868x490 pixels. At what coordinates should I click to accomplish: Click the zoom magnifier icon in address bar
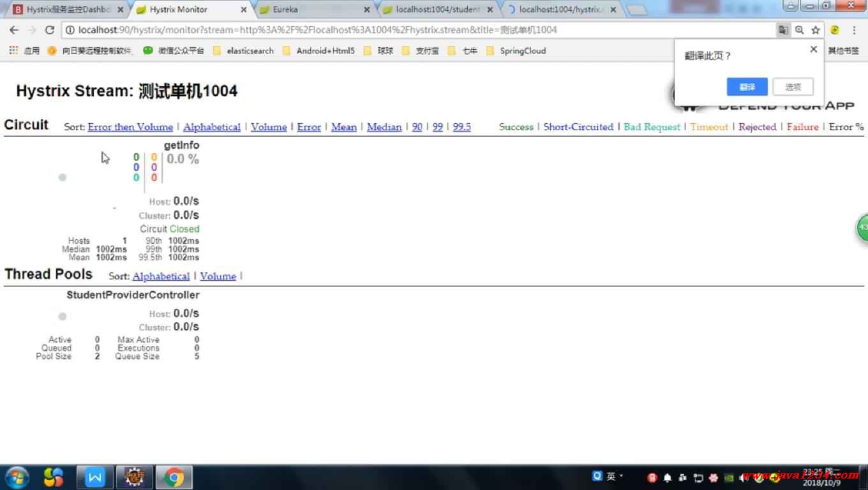point(799,30)
